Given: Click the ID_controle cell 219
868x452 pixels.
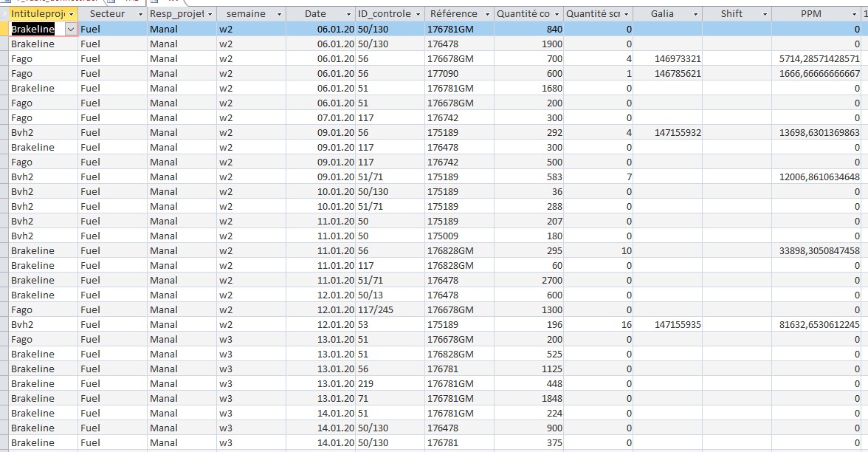Looking at the screenshot, I should [390, 384].
